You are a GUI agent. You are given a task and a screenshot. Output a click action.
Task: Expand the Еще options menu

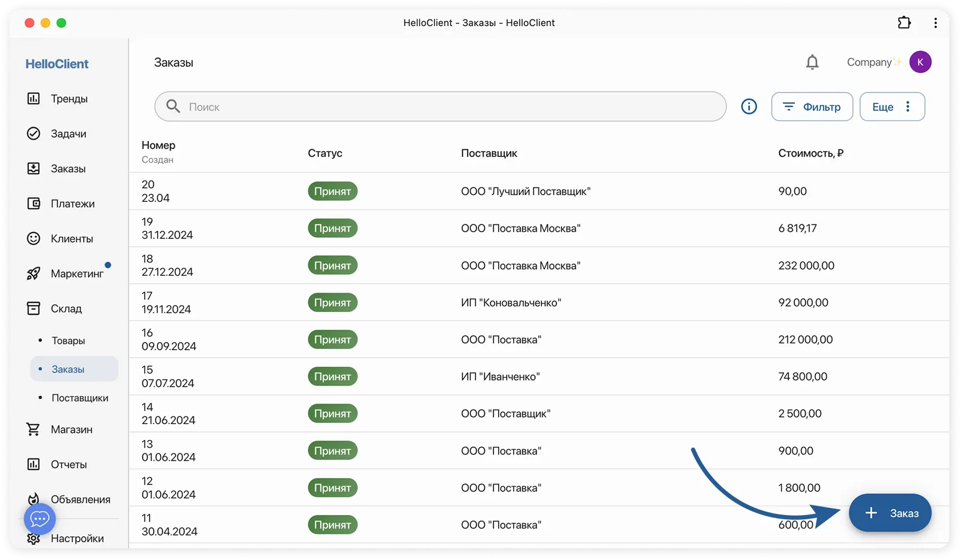[891, 107]
